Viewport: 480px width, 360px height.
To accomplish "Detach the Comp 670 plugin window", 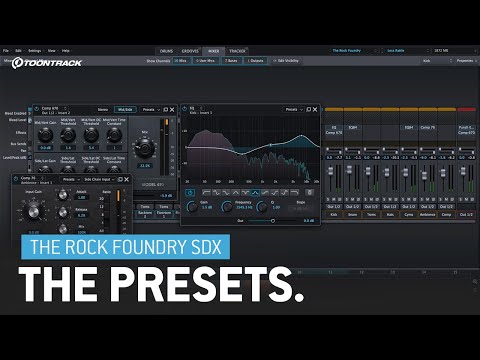I will (165, 109).
